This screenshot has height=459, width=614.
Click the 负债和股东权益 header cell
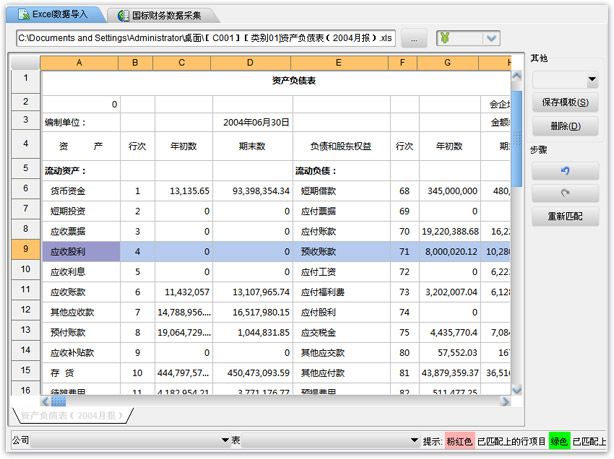(x=341, y=146)
